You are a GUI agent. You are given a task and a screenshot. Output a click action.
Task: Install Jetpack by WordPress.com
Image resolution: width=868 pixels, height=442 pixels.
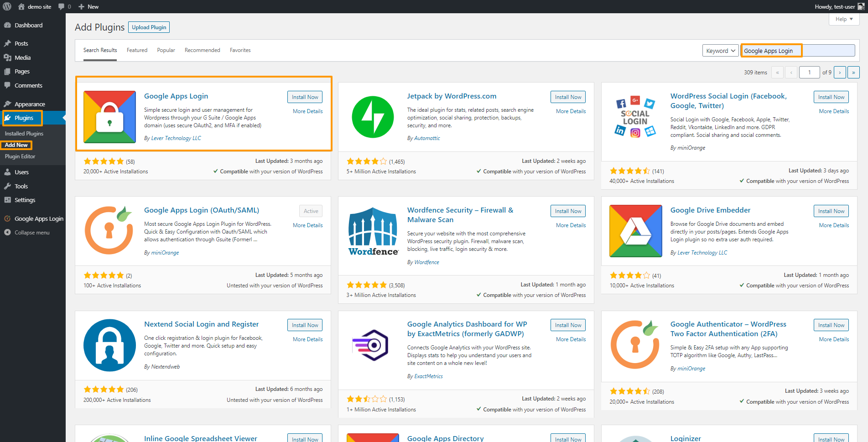pyautogui.click(x=568, y=97)
